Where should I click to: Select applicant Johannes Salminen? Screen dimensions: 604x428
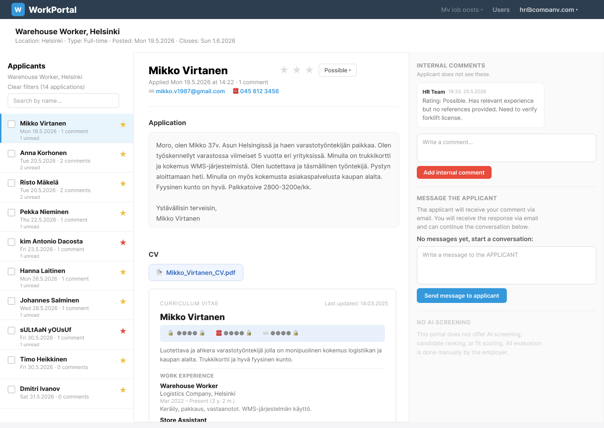pos(67,305)
